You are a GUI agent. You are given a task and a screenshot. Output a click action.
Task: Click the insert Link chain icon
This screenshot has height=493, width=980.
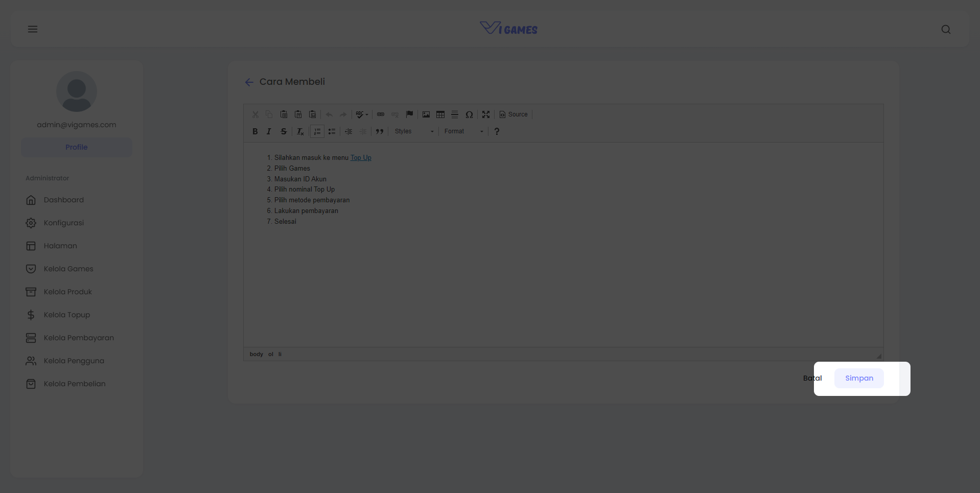coord(381,114)
